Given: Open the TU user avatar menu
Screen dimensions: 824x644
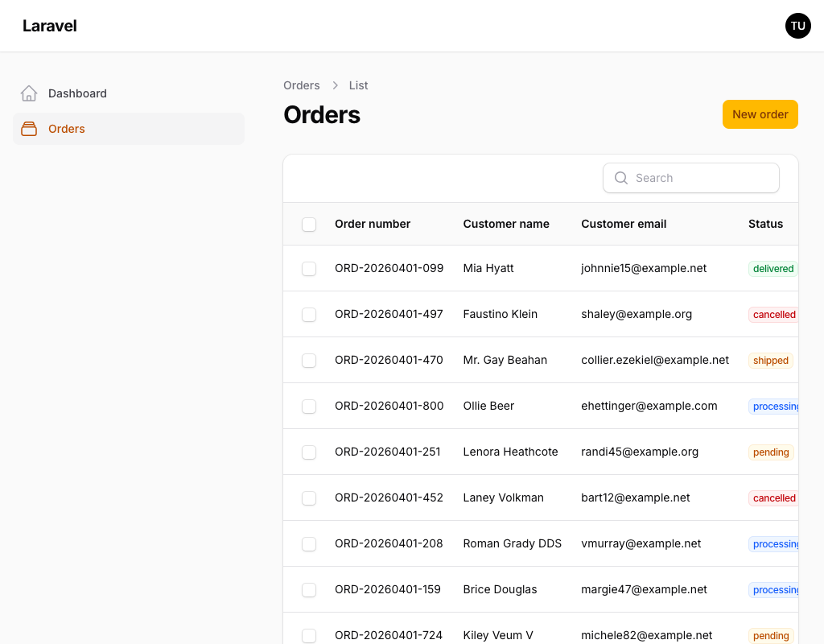Looking at the screenshot, I should pyautogui.click(x=797, y=26).
